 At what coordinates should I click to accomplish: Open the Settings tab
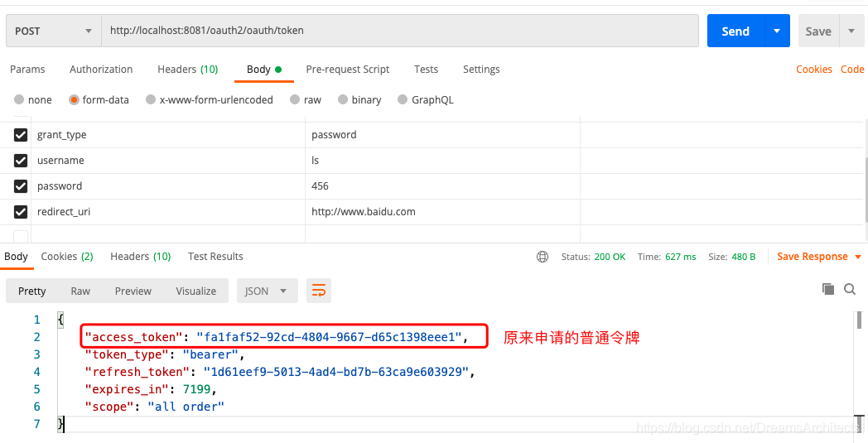481,70
